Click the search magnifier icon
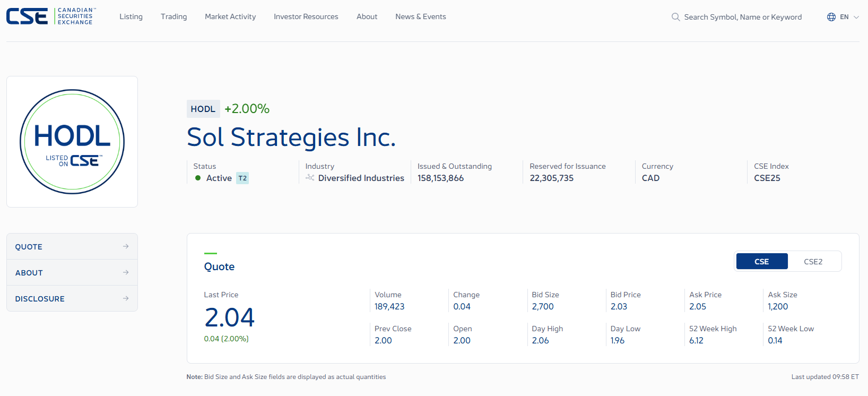 click(675, 17)
